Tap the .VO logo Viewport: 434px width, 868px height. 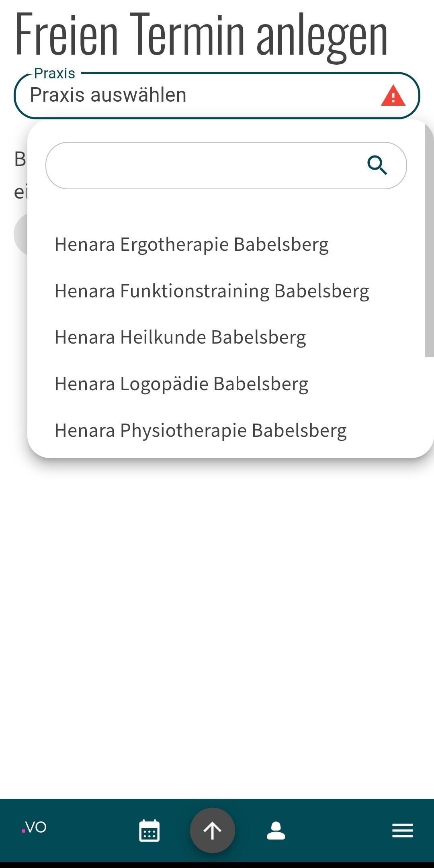[34, 827]
